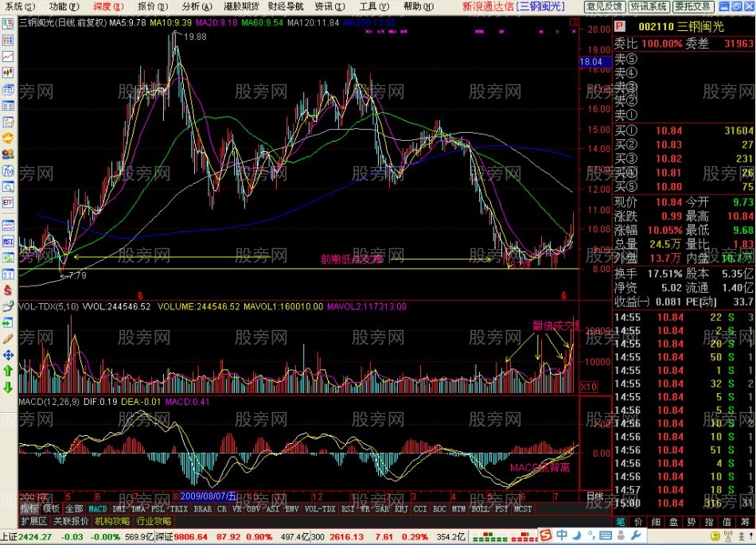Viewport: 756px width, 545px height.
Task: Click the wrench icon in input method bar
Action: (x=636, y=535)
